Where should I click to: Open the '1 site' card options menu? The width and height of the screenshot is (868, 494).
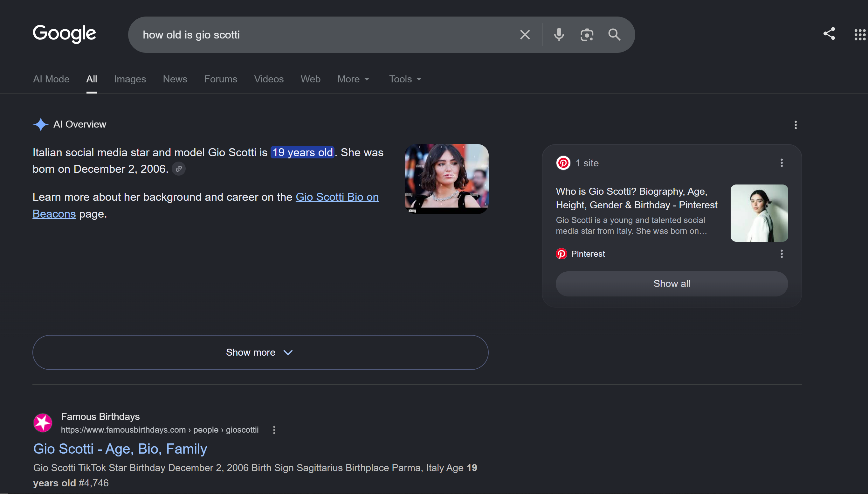pos(782,163)
